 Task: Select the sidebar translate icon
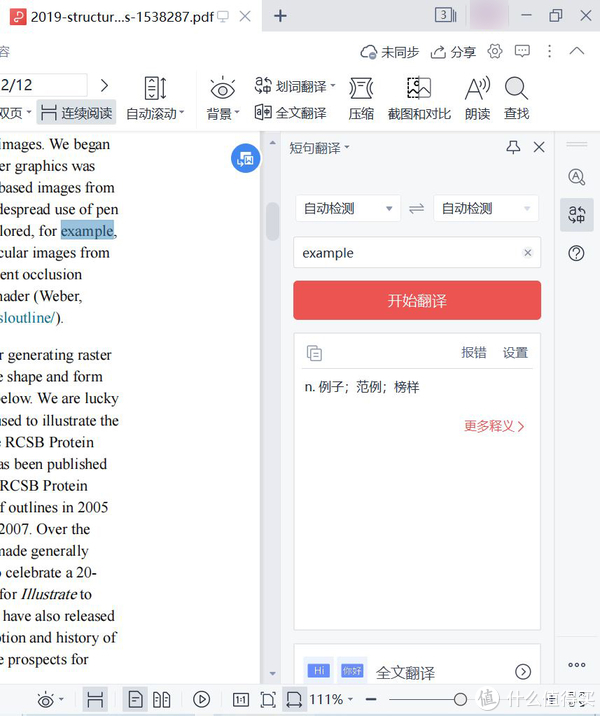coord(577,215)
